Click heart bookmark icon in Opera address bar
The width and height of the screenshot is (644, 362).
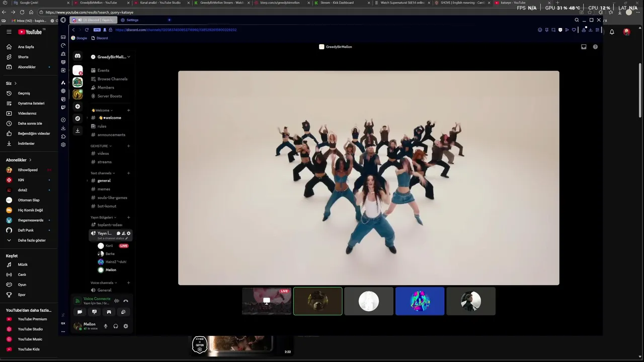pos(574,30)
